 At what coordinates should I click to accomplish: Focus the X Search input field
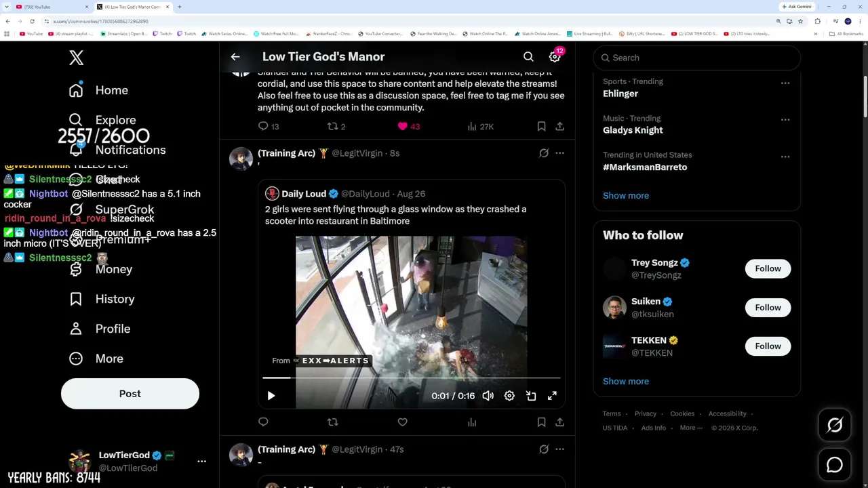(x=696, y=58)
